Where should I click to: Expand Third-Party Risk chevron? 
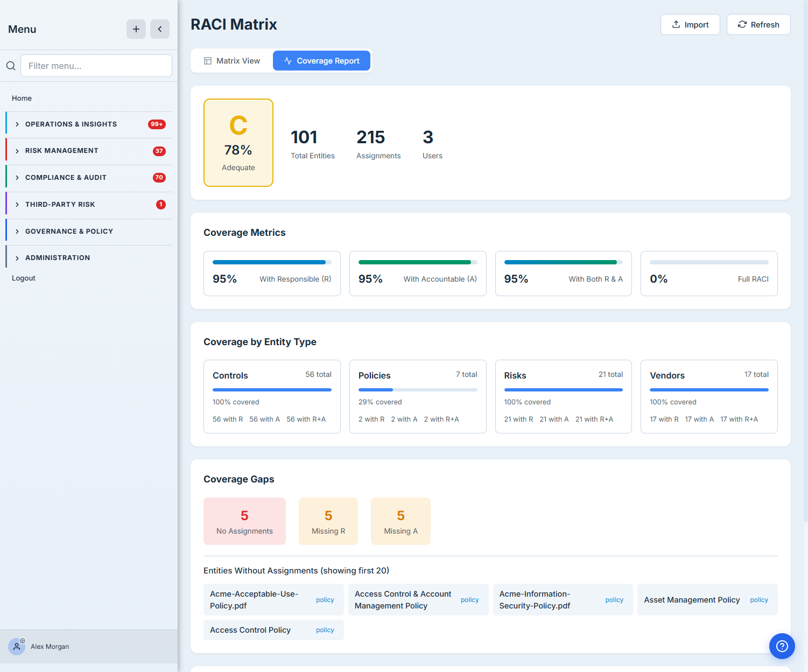17,205
